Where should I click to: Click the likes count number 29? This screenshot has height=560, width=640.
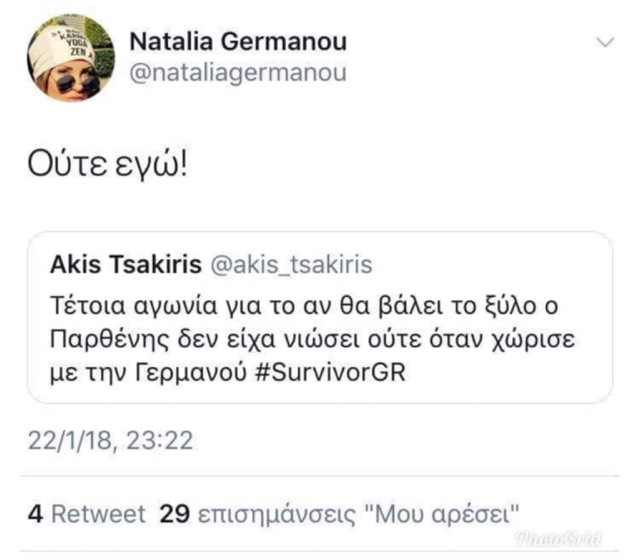(x=175, y=514)
